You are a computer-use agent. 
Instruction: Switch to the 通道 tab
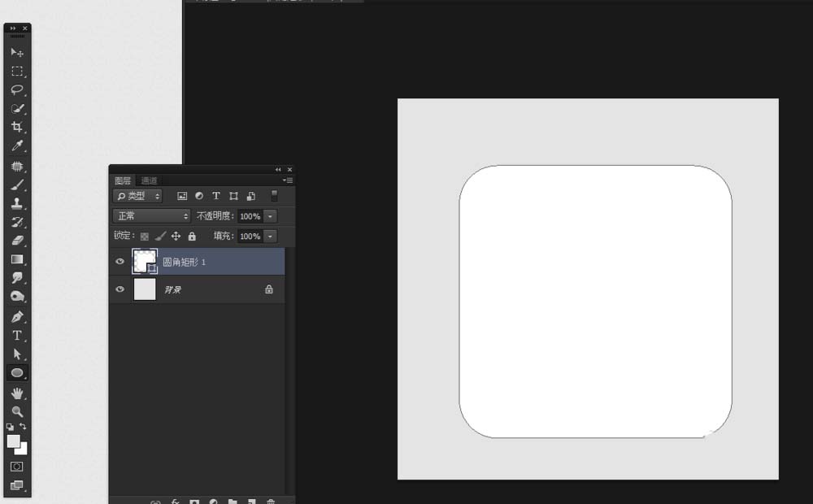point(149,180)
